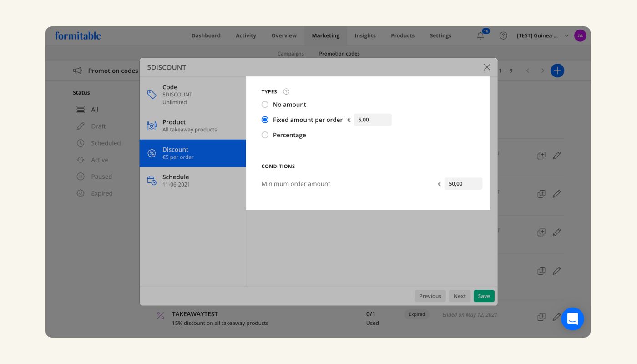Go to next page with right chevron
Viewport: 637px width, 364px height.
click(x=542, y=71)
